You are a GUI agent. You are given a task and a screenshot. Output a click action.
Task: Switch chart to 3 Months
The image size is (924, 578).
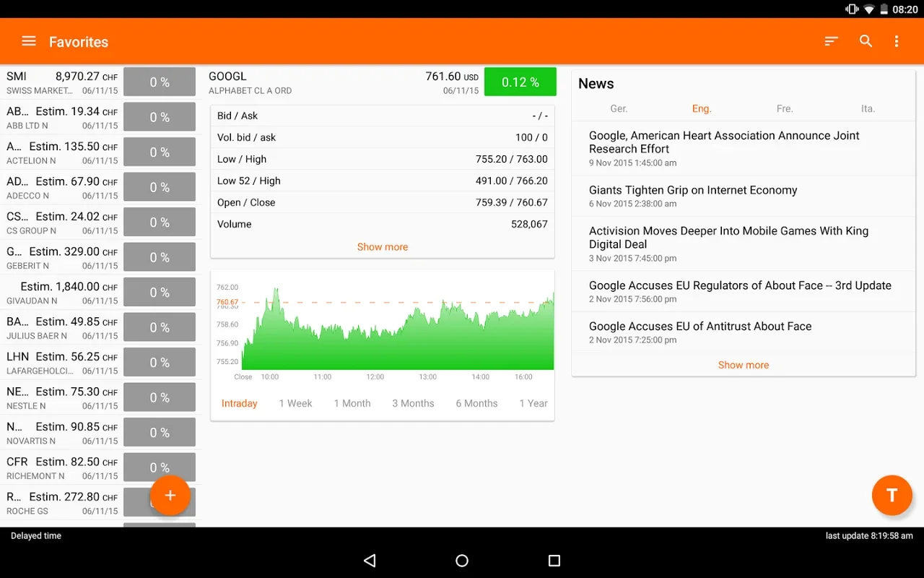(413, 403)
